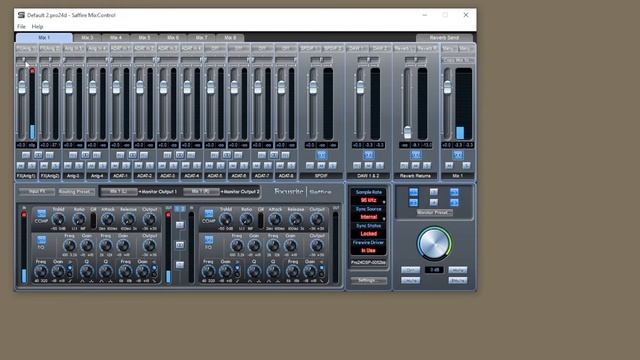640x360 pixels.
Task: Open the Mix 1 (R) routing dropdown
Action: [201, 191]
